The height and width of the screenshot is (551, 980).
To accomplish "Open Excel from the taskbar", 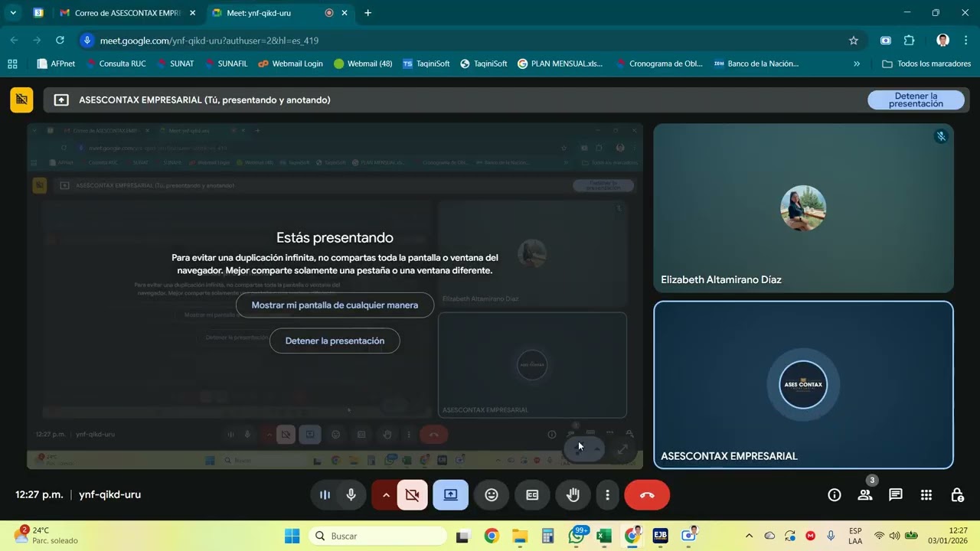I will tap(604, 536).
